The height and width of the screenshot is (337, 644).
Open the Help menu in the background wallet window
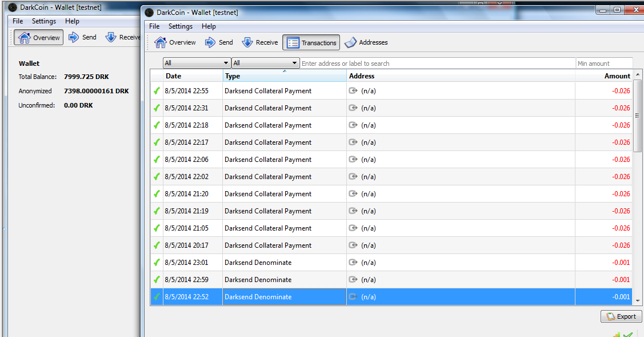[72, 21]
